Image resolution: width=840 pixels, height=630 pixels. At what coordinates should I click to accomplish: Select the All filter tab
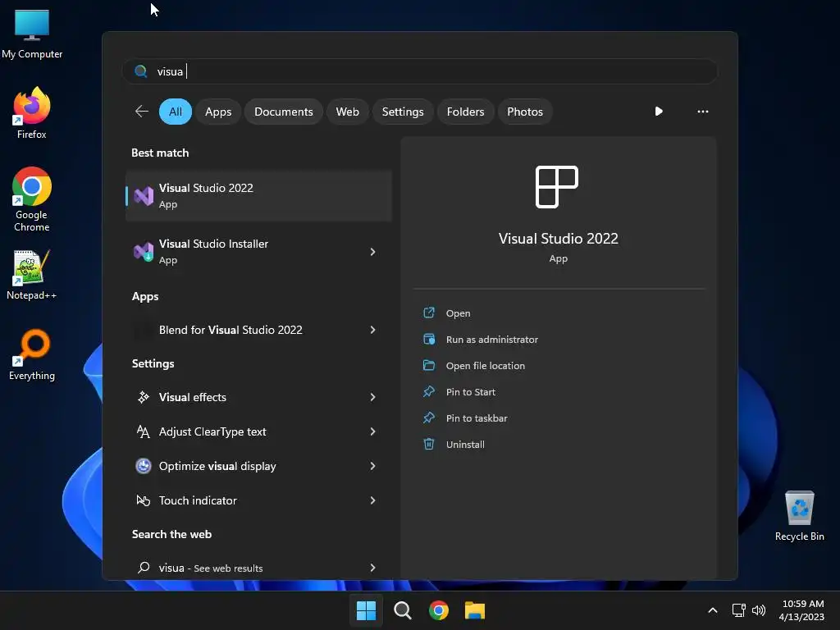pos(176,112)
